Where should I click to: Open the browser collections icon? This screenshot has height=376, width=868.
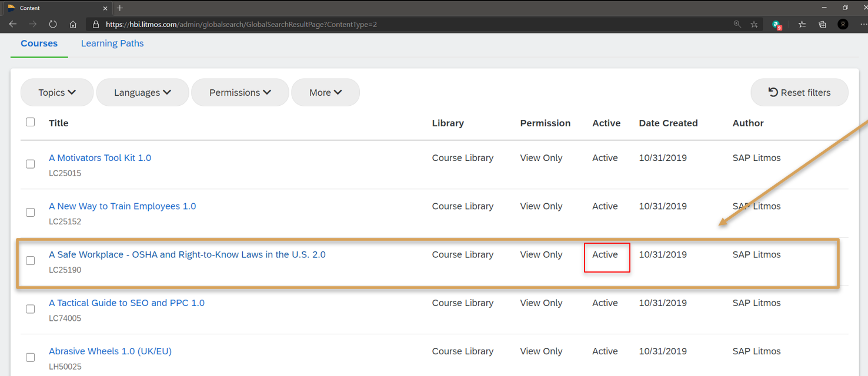[822, 24]
